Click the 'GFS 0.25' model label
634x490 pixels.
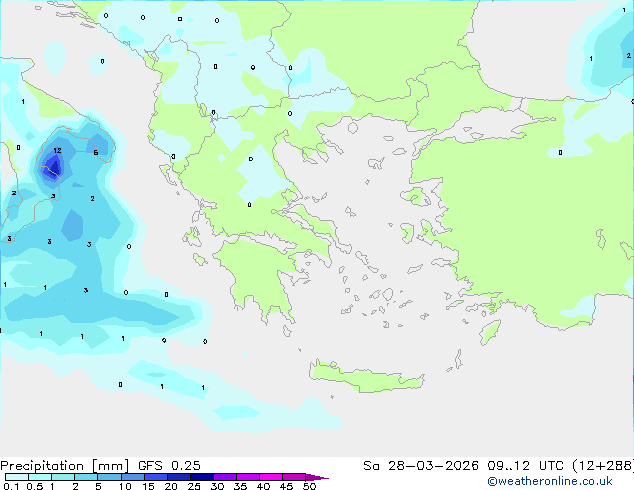[169, 466]
